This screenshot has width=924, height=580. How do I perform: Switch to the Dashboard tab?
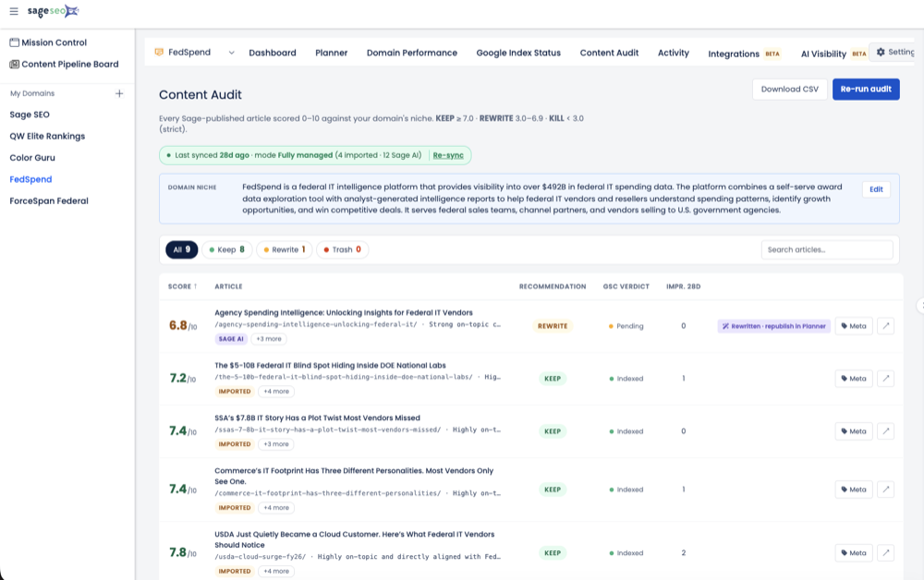tap(273, 53)
